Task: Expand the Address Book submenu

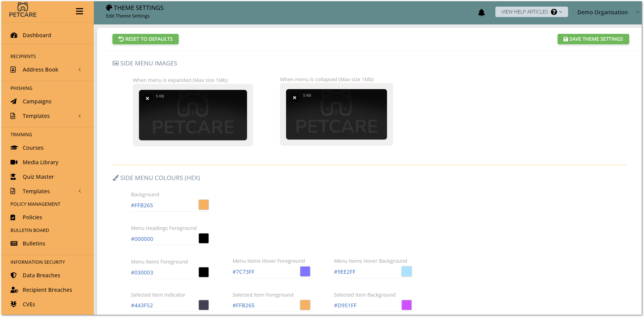Action: (x=80, y=70)
